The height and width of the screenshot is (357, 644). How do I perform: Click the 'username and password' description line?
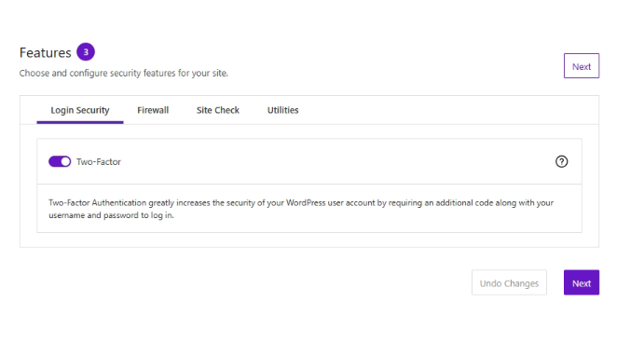[x=111, y=215]
